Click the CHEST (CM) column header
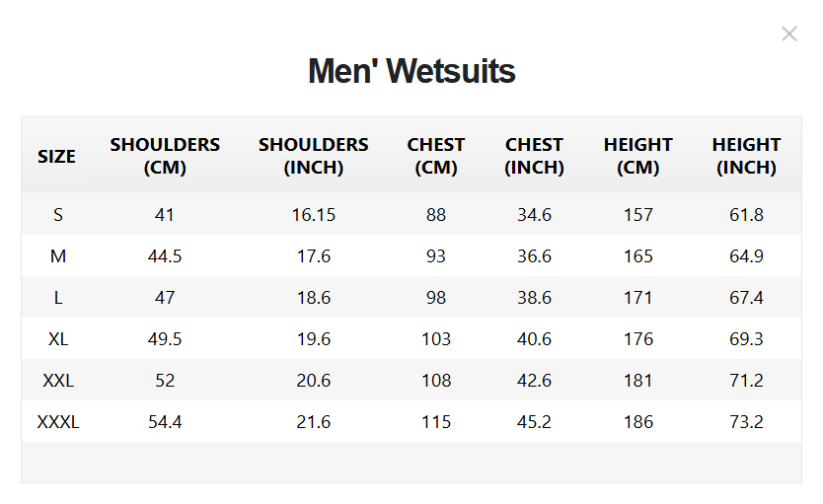This screenshot has width=823, height=504. coord(436,156)
